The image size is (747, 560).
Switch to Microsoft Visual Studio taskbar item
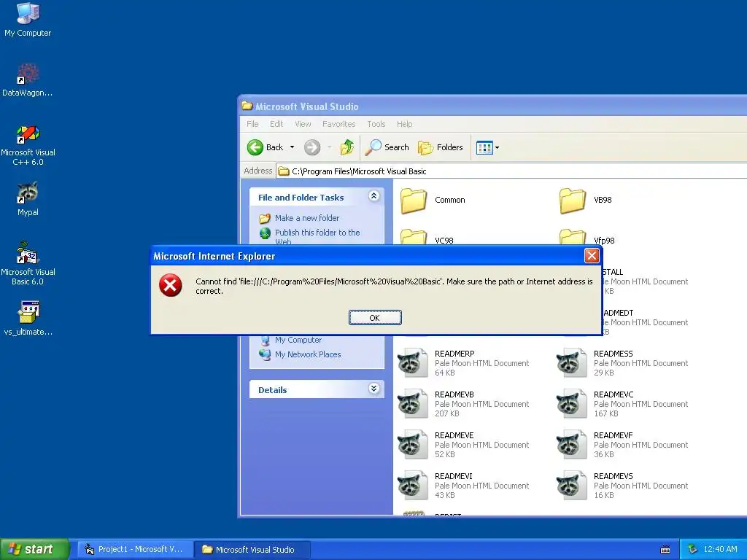pos(252,550)
